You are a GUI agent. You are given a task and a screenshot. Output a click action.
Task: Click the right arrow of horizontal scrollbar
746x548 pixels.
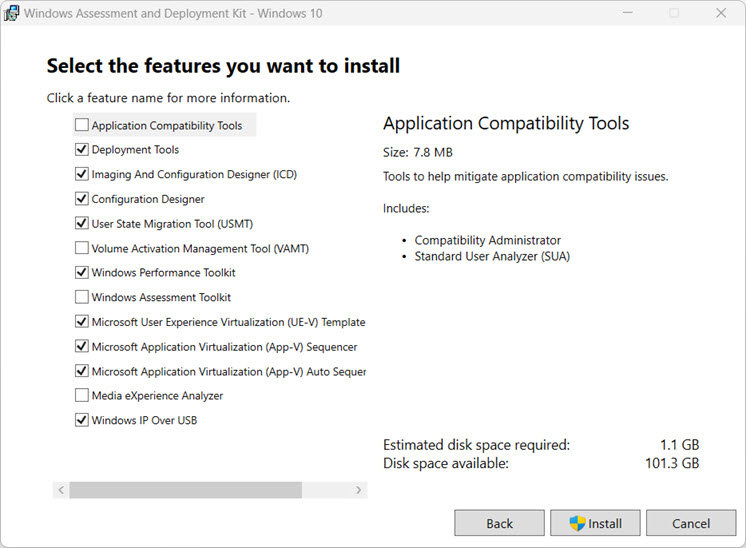point(359,490)
